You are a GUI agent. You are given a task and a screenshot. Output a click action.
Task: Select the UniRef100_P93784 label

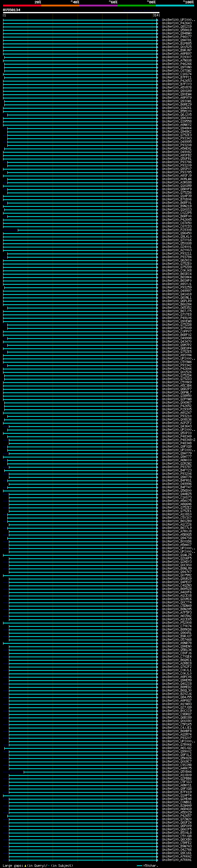[177, 257]
